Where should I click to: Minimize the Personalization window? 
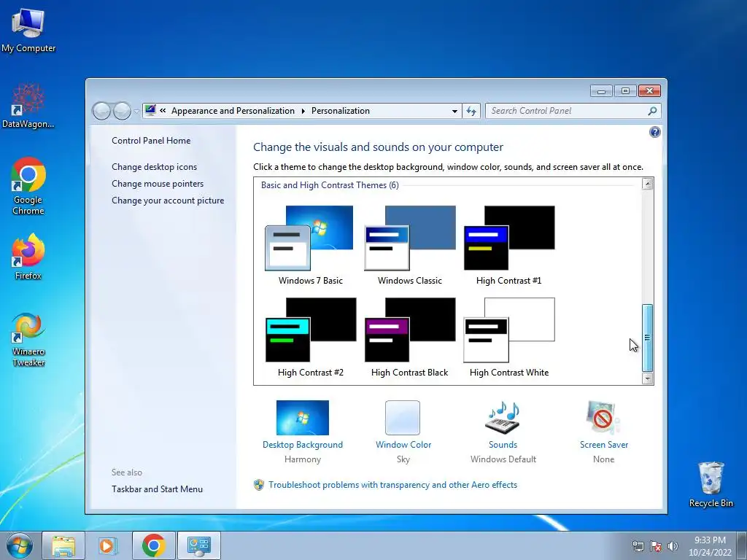[x=601, y=91]
